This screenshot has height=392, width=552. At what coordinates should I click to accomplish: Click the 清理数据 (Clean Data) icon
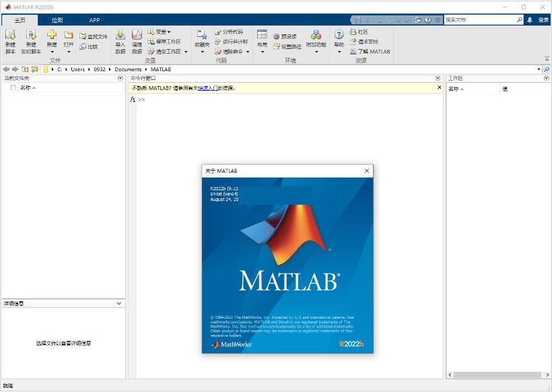point(137,34)
